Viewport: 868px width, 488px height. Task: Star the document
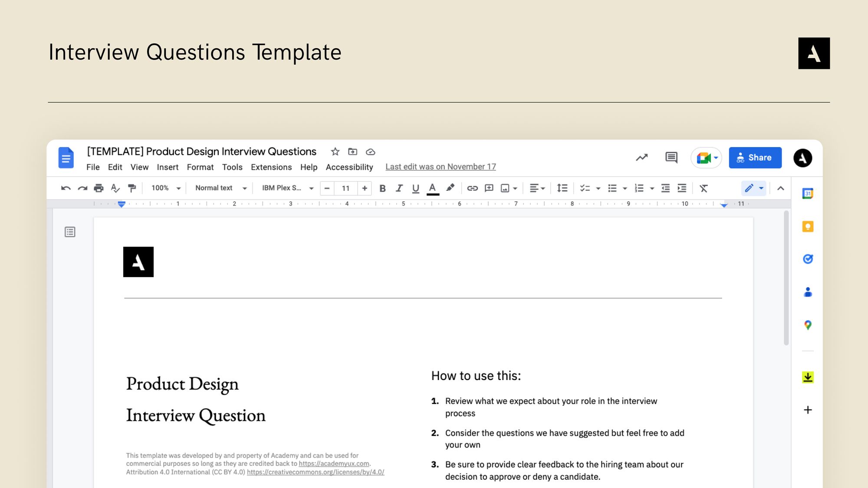(335, 151)
